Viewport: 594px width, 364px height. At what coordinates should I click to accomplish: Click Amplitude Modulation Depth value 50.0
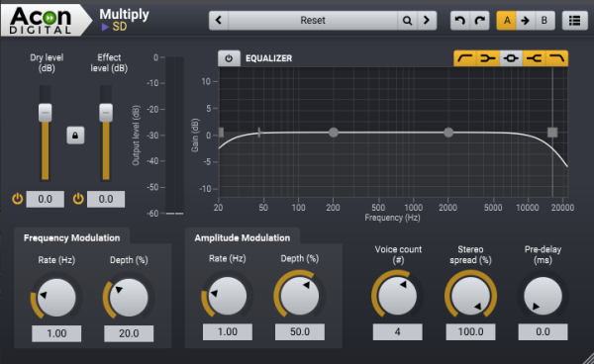point(300,331)
